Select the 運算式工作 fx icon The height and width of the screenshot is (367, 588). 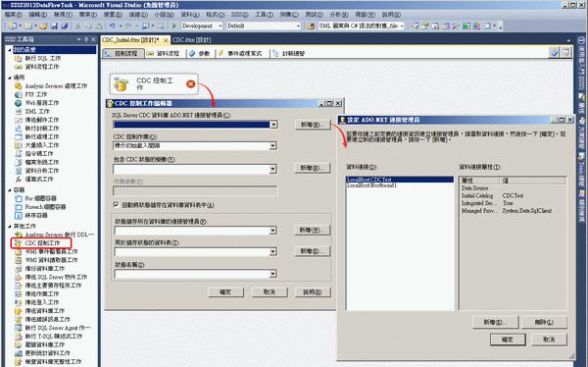coord(18,180)
